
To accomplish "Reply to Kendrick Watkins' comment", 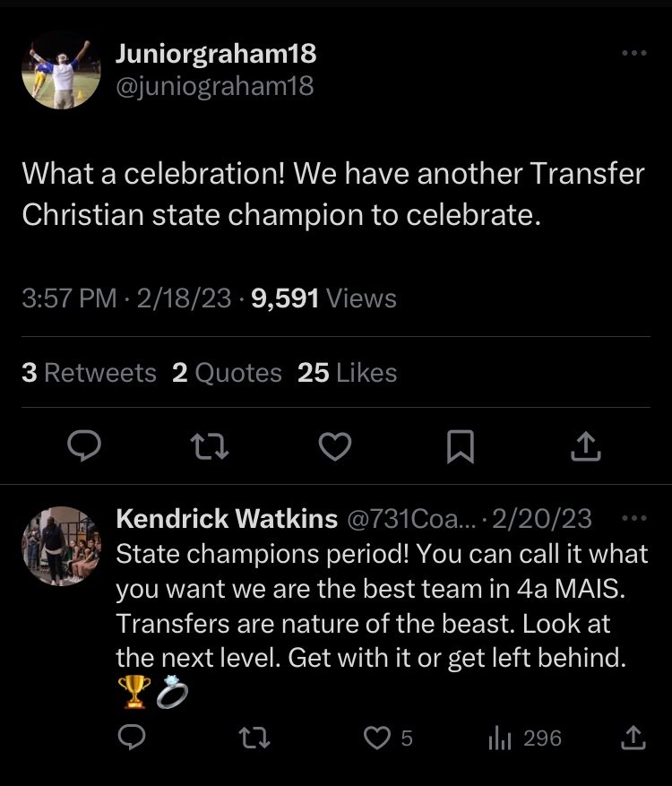I will click(x=132, y=738).
